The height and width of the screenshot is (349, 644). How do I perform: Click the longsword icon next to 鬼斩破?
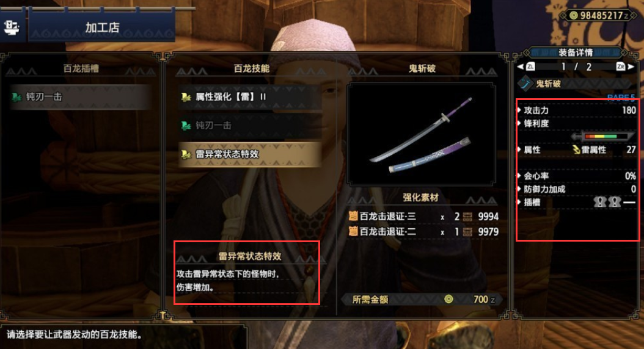525,84
